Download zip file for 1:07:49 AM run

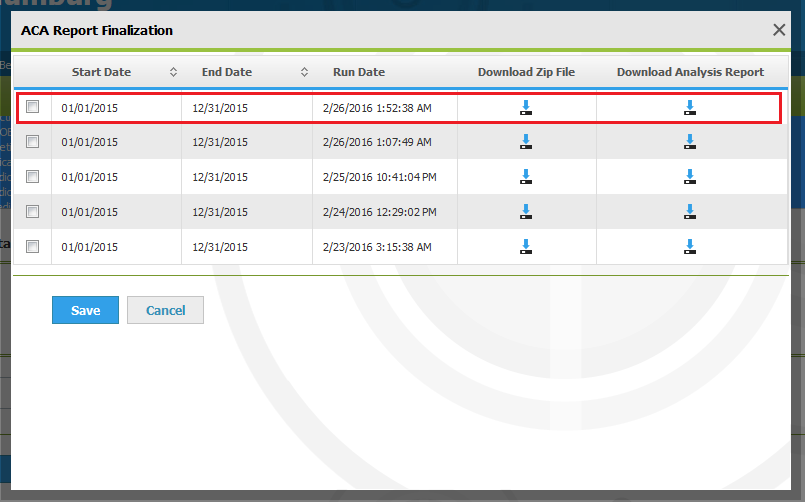click(x=526, y=142)
